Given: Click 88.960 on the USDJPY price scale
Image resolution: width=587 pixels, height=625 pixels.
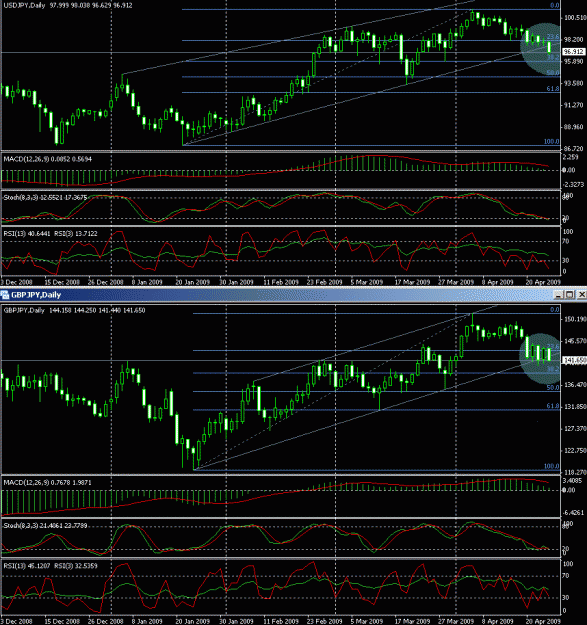Looking at the screenshot, I should tap(575, 127).
